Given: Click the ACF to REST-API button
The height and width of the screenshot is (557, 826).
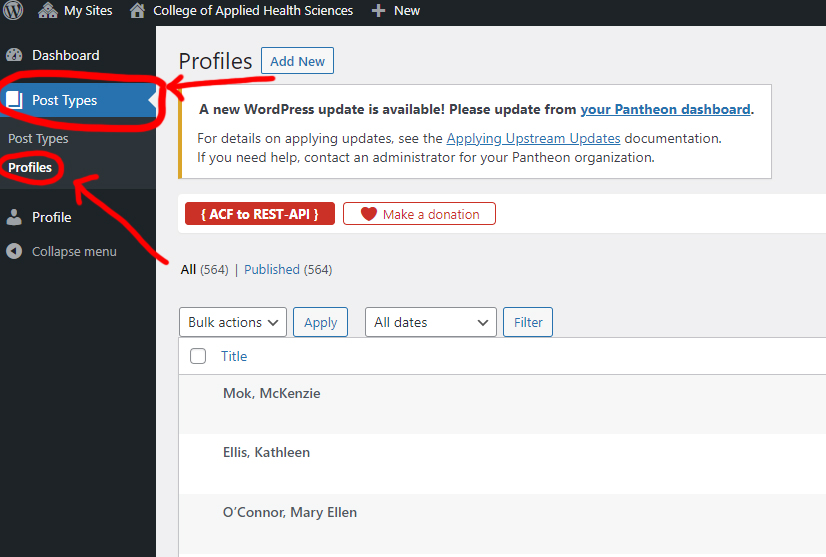Looking at the screenshot, I should pos(260,214).
